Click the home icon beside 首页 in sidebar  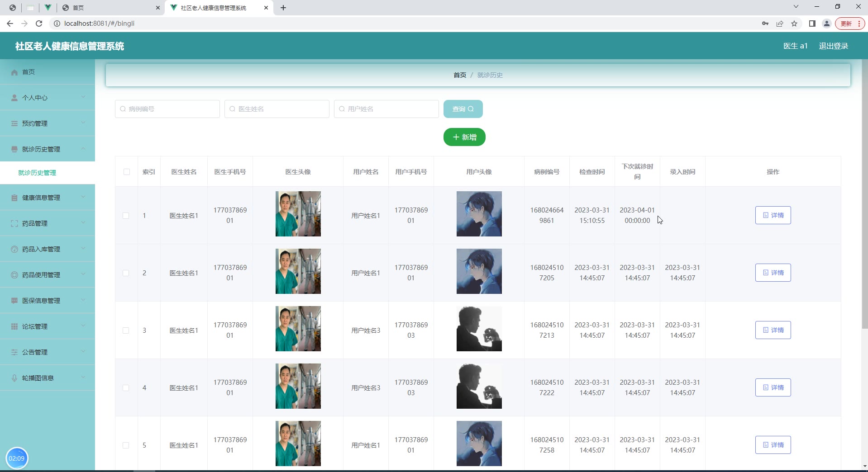tap(14, 72)
